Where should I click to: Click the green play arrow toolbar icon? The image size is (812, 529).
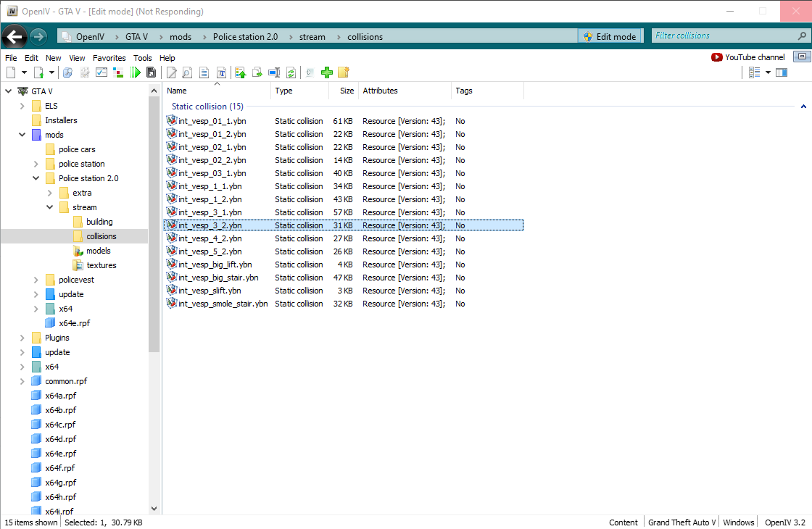[x=136, y=72]
